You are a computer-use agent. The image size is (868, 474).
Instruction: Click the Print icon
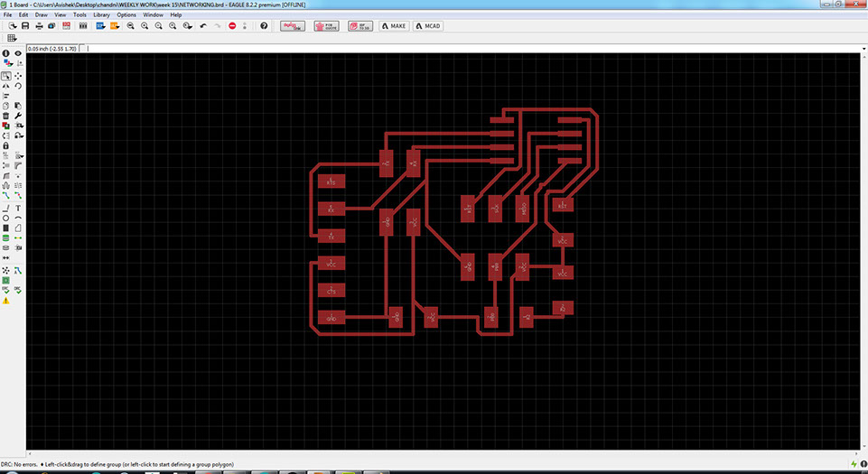pos(40,26)
